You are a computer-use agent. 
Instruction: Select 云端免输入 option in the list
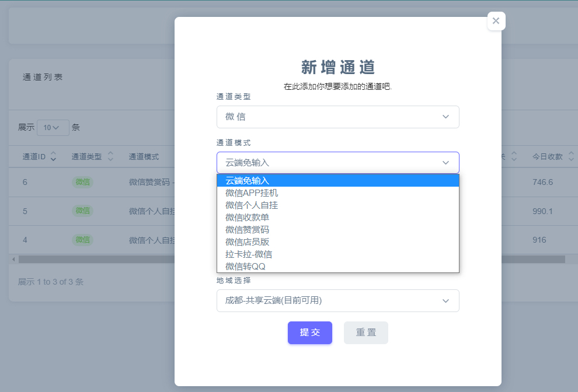coord(337,180)
